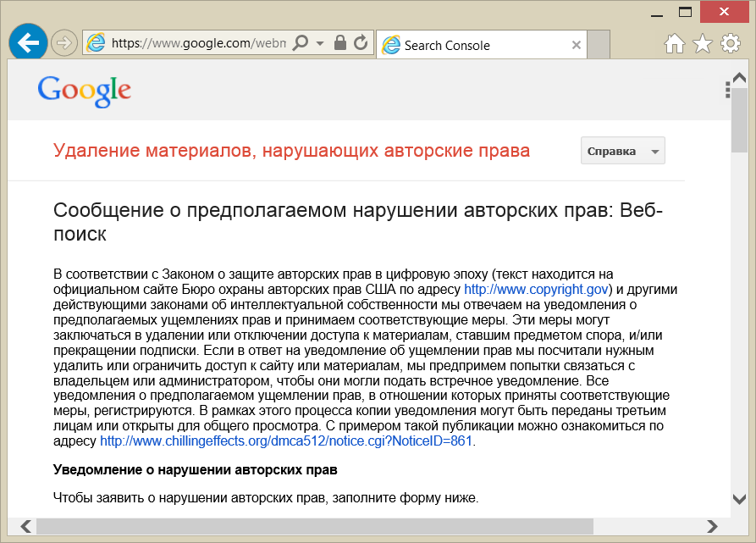Open the address bar autocomplete dropdown arrow

320,43
